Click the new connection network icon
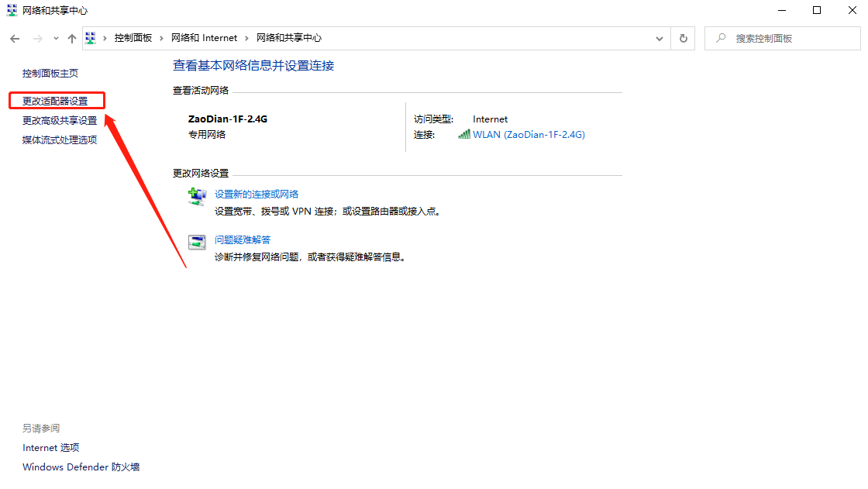The height and width of the screenshot is (489, 868). point(197,197)
